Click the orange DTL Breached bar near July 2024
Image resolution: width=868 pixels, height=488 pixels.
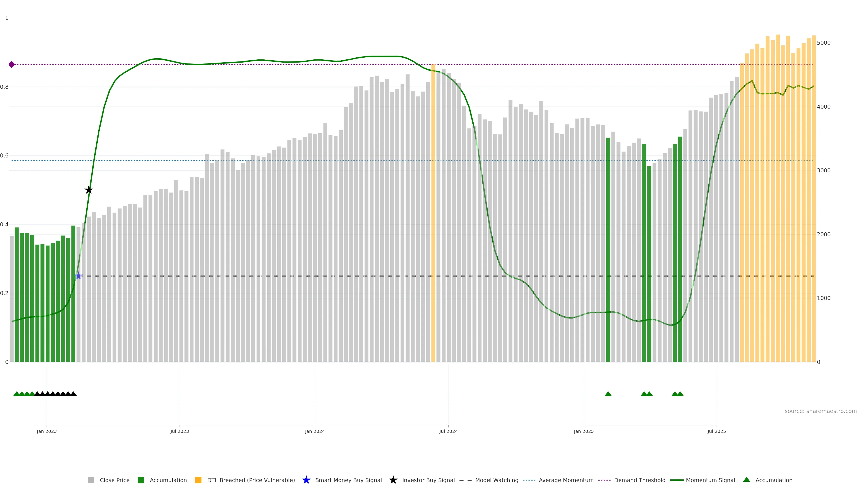click(x=433, y=216)
